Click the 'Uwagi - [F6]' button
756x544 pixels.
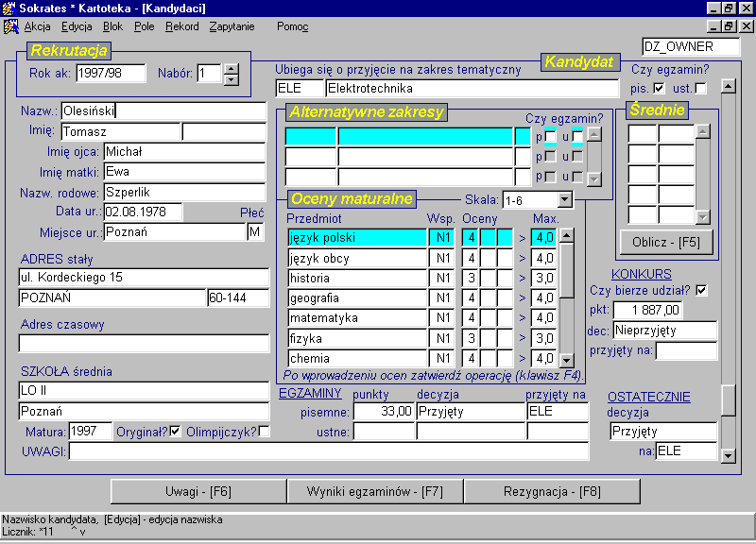point(198,491)
